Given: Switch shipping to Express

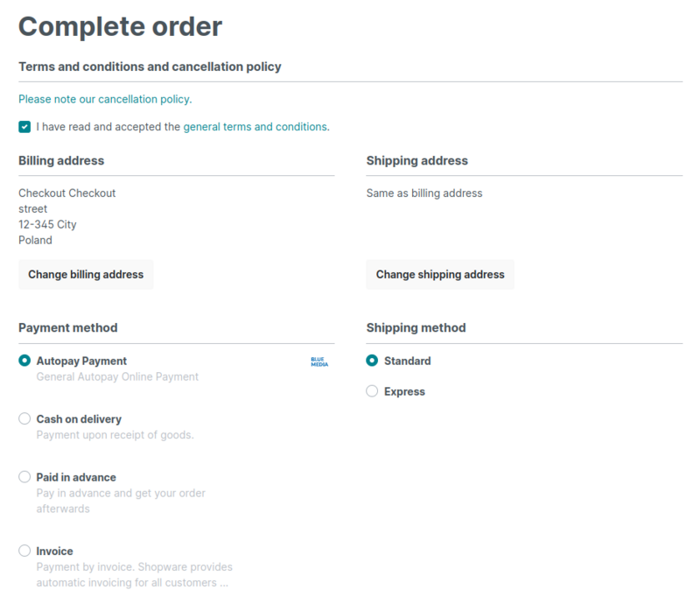Looking at the screenshot, I should coord(372,391).
